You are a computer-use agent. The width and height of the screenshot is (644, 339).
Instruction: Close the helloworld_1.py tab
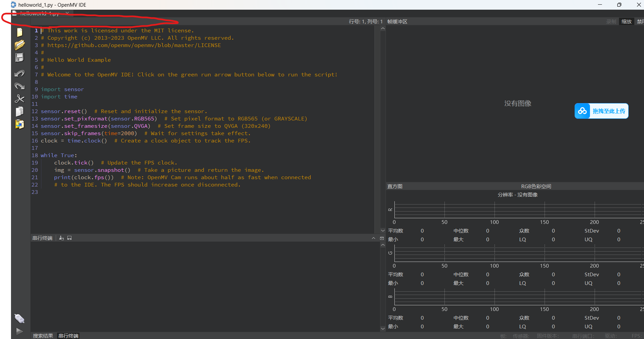coord(68,13)
